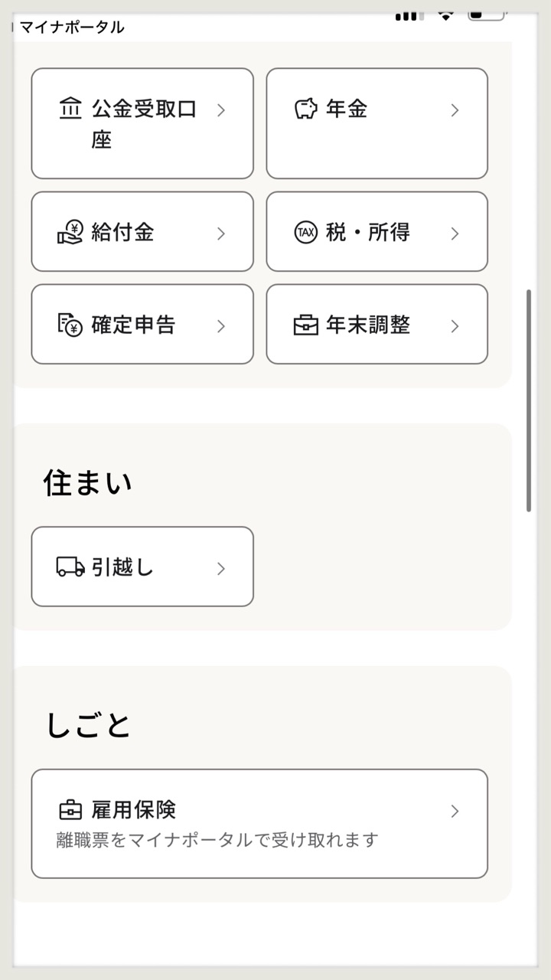
Task: Tap the bank building icon for 公金受取口座
Action: tap(70, 109)
